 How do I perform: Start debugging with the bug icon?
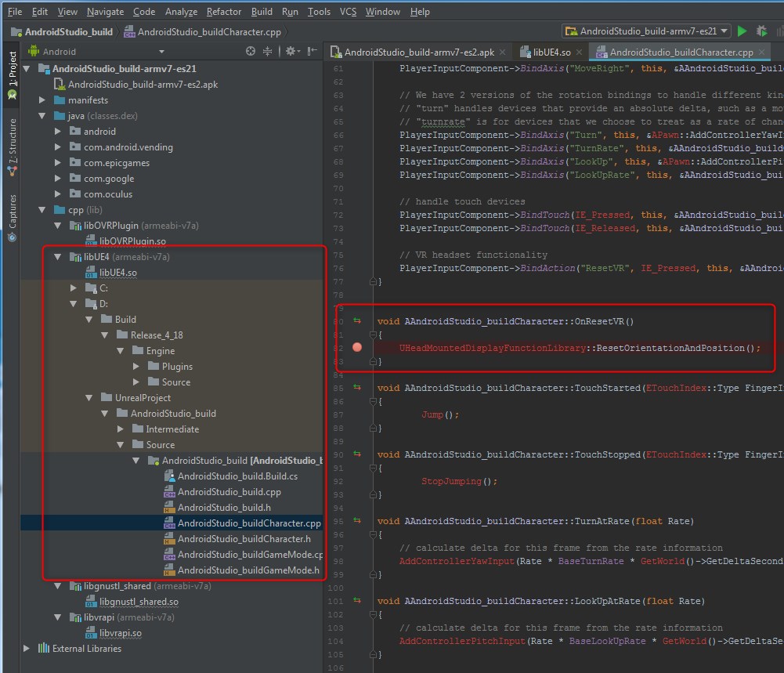click(761, 31)
